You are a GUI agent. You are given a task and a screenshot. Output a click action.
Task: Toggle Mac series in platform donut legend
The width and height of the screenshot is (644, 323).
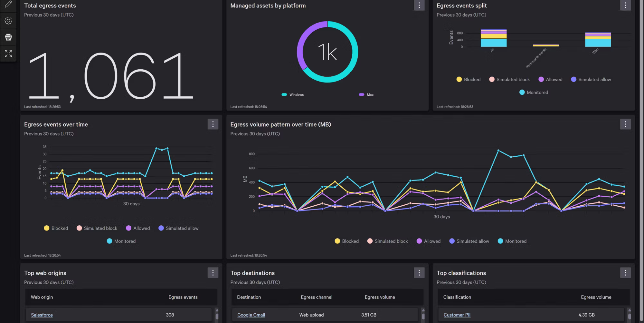point(366,95)
